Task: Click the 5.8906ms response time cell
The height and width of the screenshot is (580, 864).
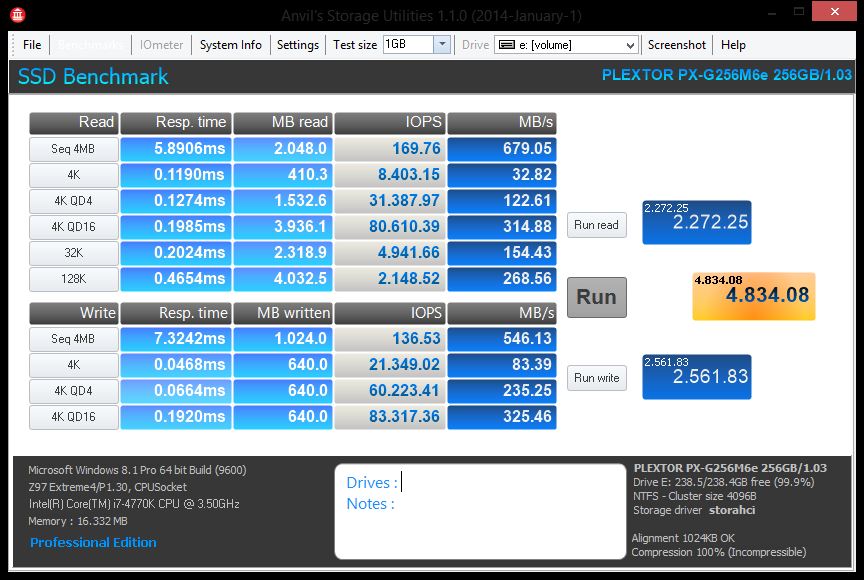Action: point(176,149)
